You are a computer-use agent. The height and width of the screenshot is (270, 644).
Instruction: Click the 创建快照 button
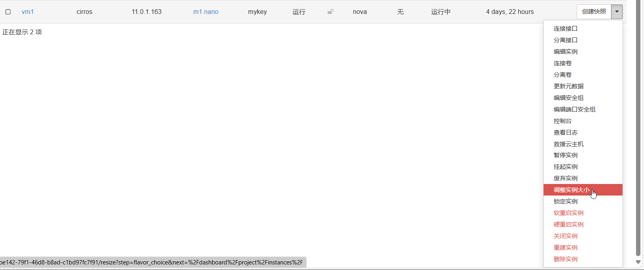pos(594,12)
